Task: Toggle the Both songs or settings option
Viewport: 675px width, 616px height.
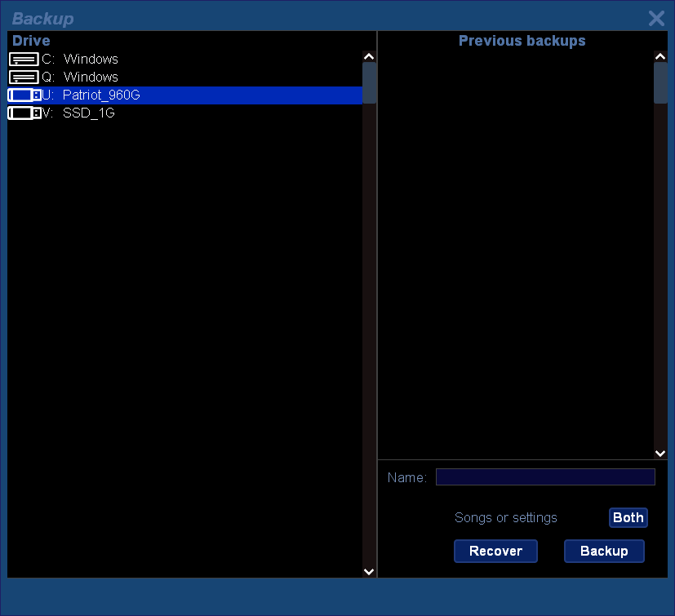Action: click(628, 517)
